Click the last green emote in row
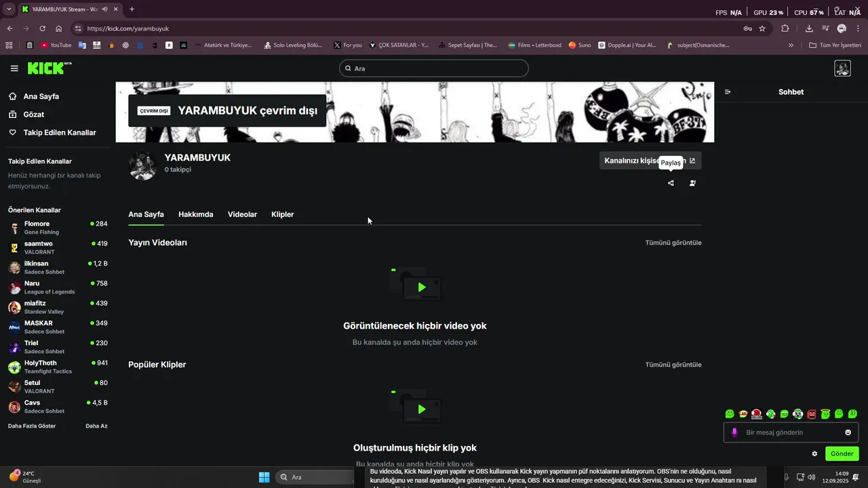868x488 pixels. click(852, 414)
